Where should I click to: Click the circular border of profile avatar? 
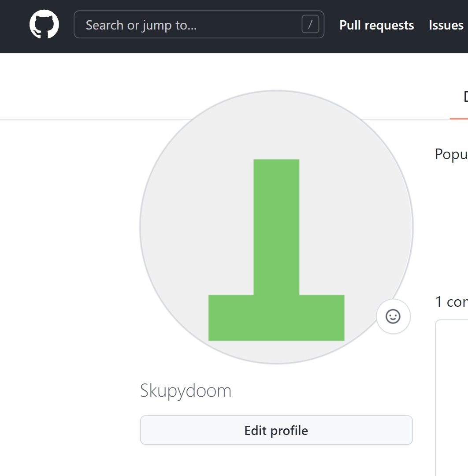(x=140, y=227)
